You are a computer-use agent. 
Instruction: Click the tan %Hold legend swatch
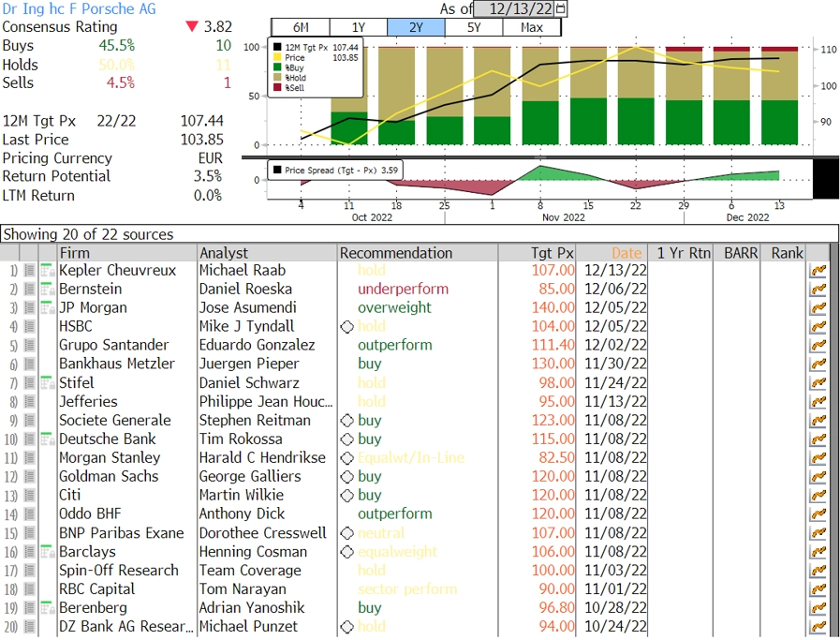coord(277,78)
